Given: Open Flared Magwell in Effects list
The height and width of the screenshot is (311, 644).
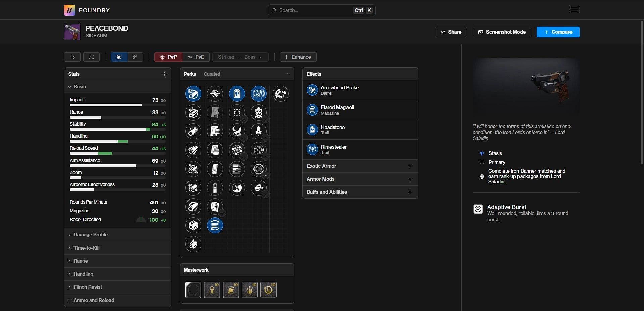Looking at the screenshot, I should coord(360,110).
